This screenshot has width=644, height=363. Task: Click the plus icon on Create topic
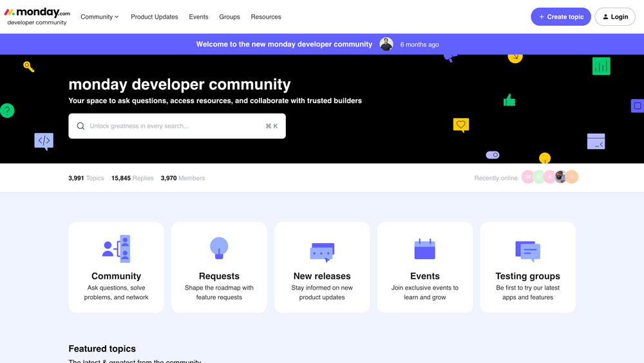[542, 17]
